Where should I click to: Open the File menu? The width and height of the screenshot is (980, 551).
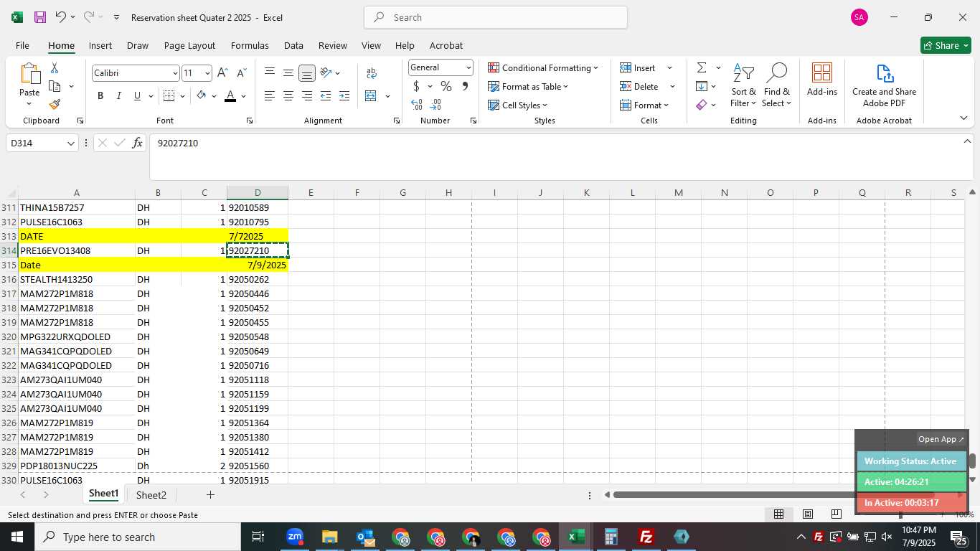22,45
